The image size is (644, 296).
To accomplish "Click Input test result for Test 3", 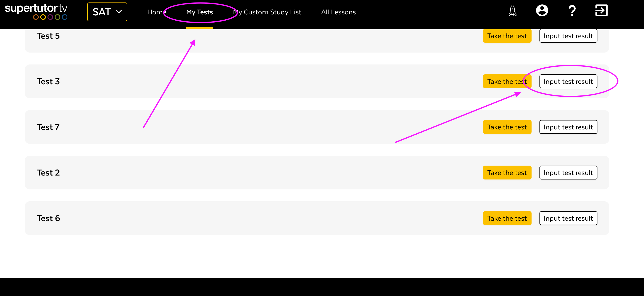I will point(568,81).
